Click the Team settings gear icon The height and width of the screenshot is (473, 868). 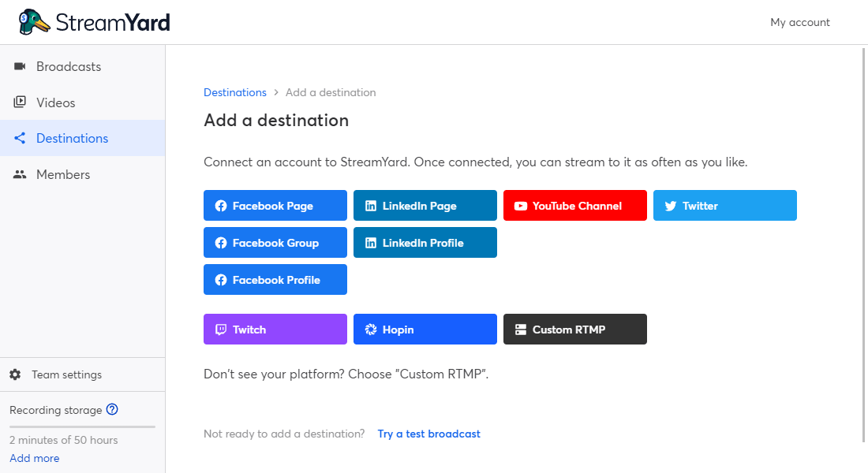15,374
